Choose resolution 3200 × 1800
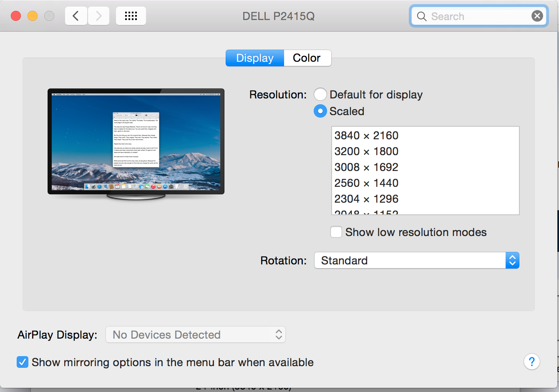This screenshot has width=559, height=392. pos(426,151)
